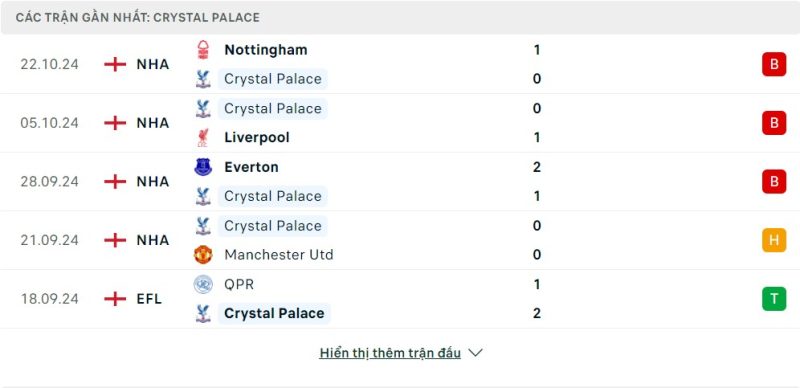Click the orange H draw badge
Viewport: 800px width, 388px height.
pyautogui.click(x=774, y=240)
